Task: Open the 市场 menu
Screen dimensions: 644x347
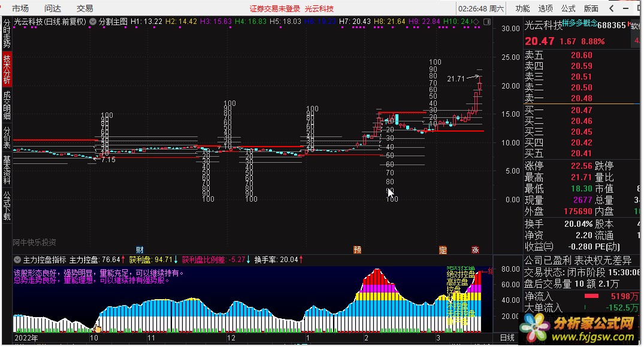Action: (x=20, y=8)
